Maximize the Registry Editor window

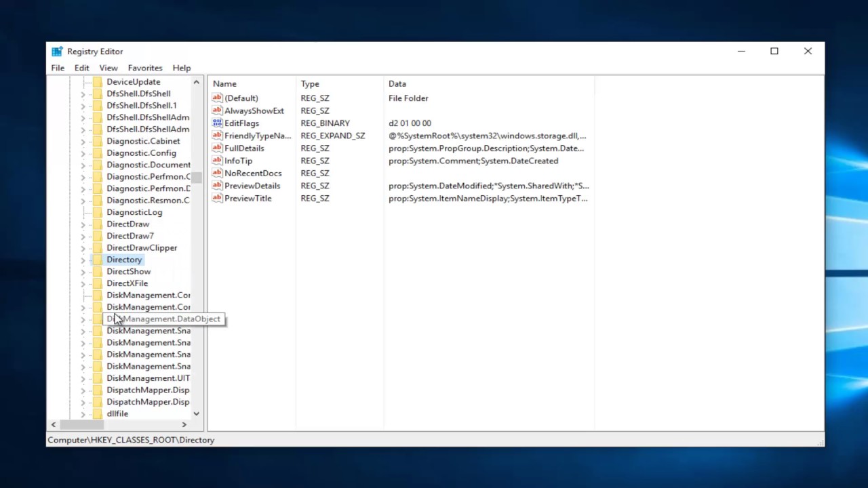[x=774, y=52]
